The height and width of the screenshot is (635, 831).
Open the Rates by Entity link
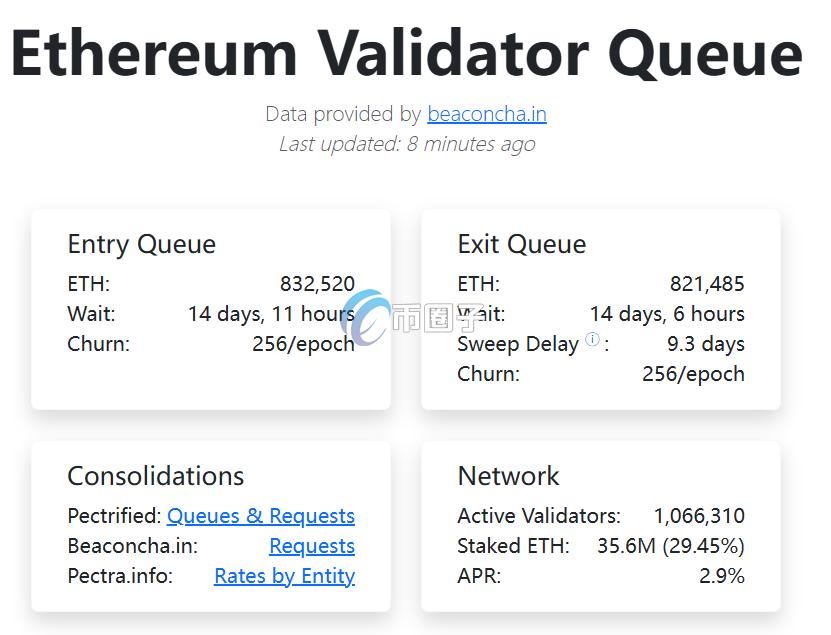pyautogui.click(x=284, y=576)
